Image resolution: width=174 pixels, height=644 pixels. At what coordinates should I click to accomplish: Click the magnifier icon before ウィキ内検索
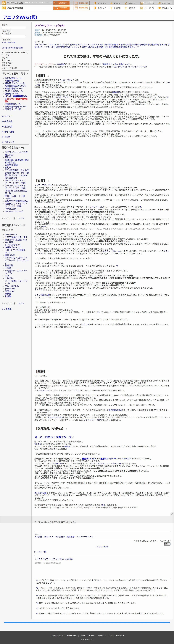(x=35, y=559)
